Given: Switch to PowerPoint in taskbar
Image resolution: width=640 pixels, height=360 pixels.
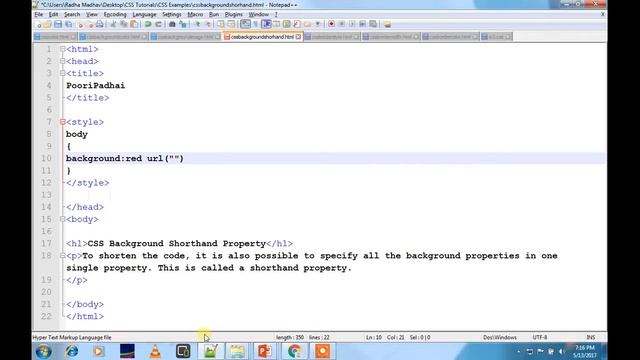Looking at the screenshot, I should [x=265, y=351].
